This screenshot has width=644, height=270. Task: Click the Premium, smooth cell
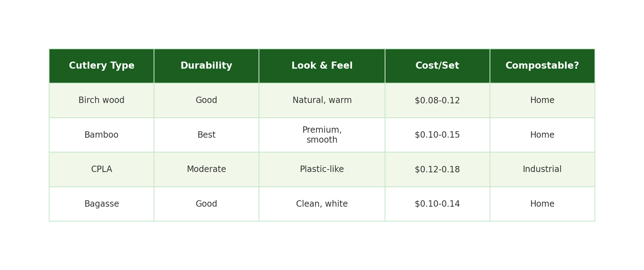tap(322, 135)
